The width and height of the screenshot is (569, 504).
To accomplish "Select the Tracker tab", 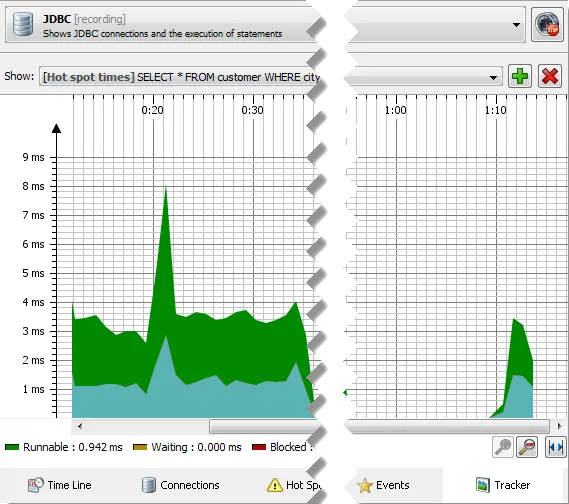I will (503, 485).
